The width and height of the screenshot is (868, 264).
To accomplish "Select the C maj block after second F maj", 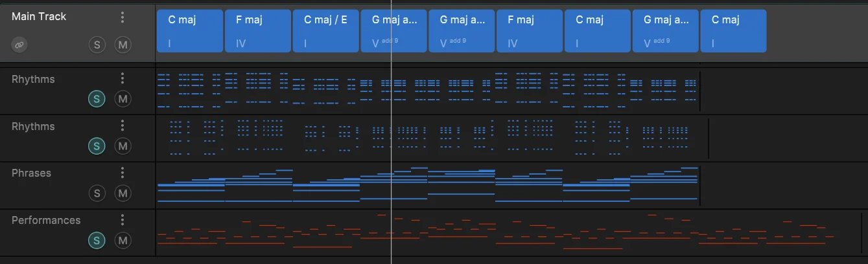I will [598, 30].
